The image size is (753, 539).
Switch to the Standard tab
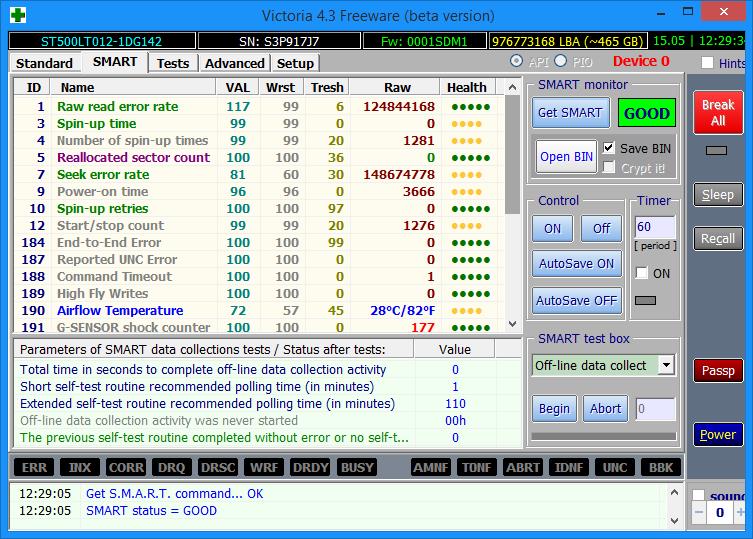tap(44, 63)
